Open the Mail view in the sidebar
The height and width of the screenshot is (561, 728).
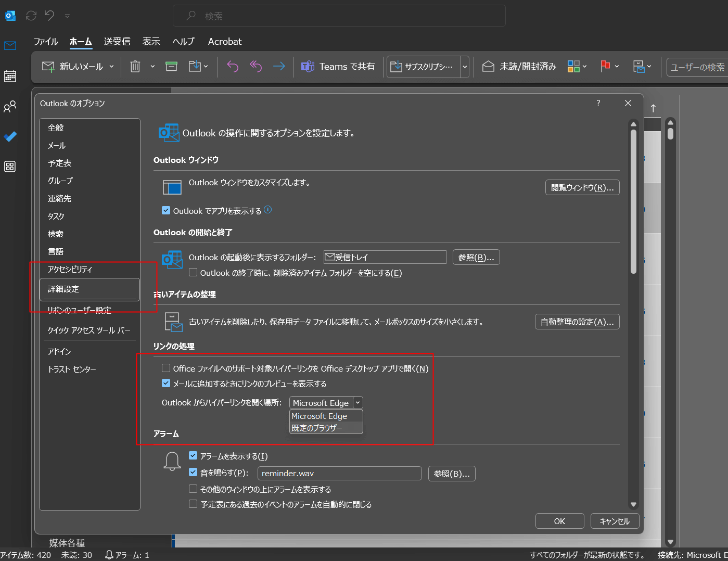click(10, 46)
